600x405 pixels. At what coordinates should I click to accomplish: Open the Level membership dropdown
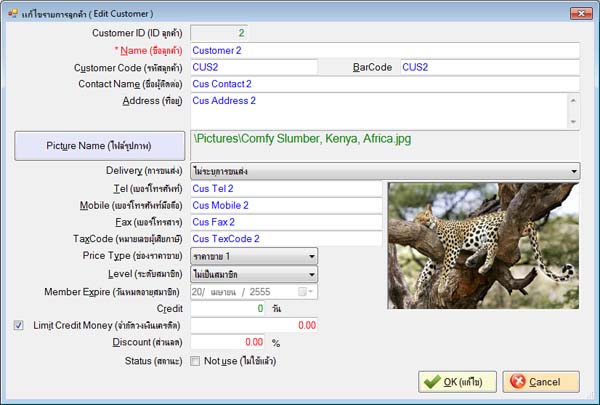pyautogui.click(x=254, y=274)
